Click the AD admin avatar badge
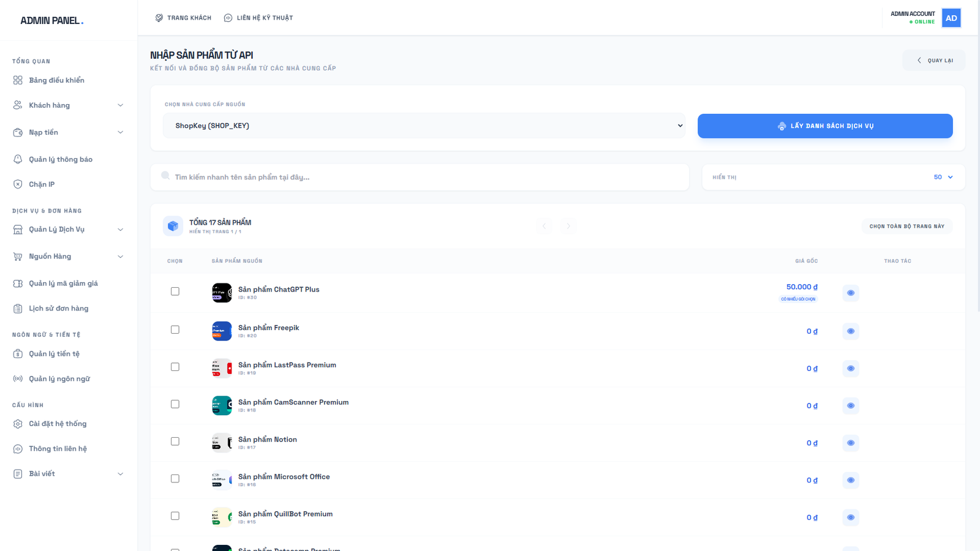This screenshot has height=551, width=980. [951, 18]
